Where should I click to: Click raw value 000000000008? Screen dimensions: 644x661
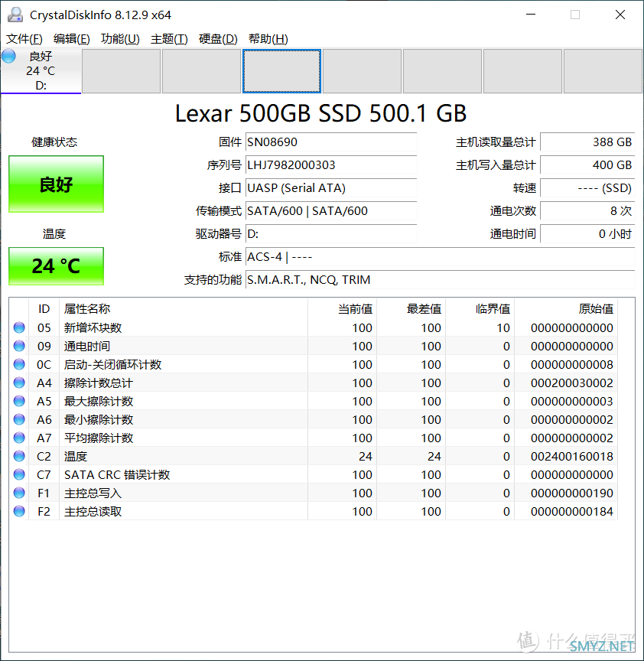pyautogui.click(x=571, y=364)
